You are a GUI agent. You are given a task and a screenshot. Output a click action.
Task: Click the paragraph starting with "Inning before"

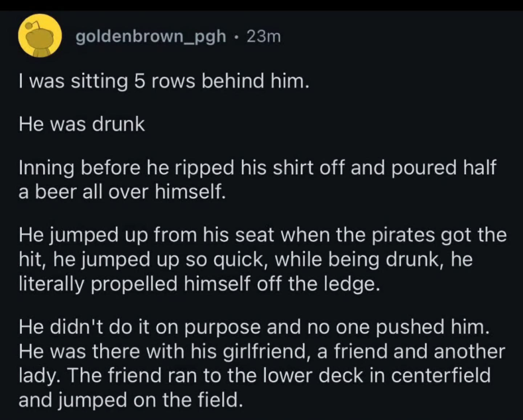(258, 168)
